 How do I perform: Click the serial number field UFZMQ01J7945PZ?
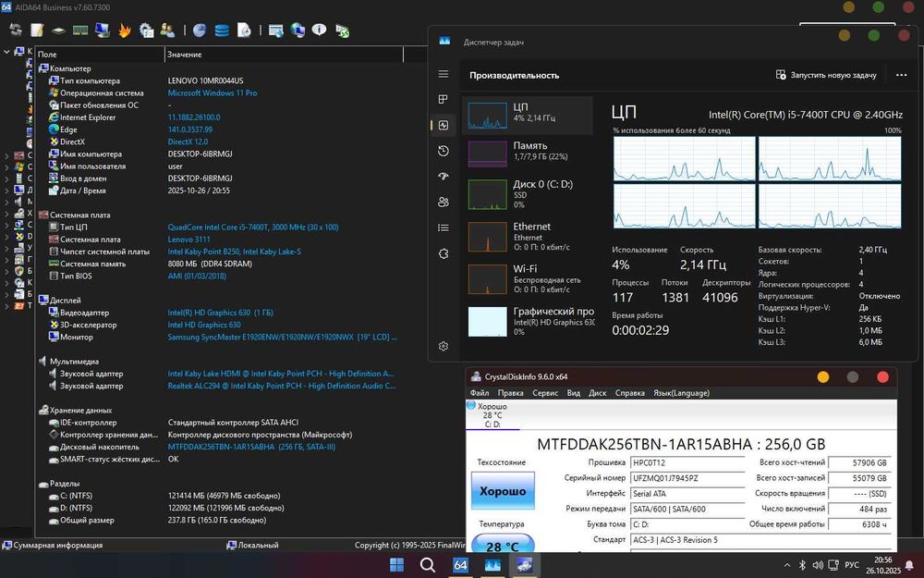coord(688,478)
